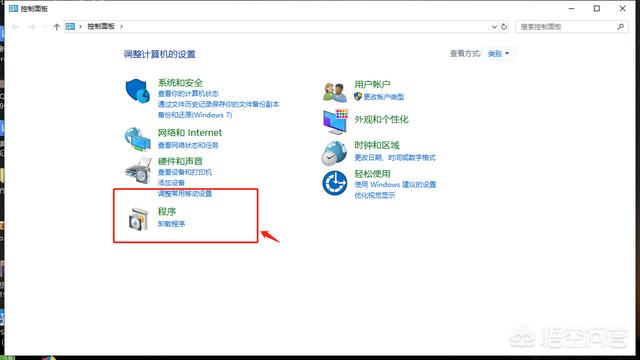Open the 类别 view mode dropdown
640x360 pixels.
(498, 53)
